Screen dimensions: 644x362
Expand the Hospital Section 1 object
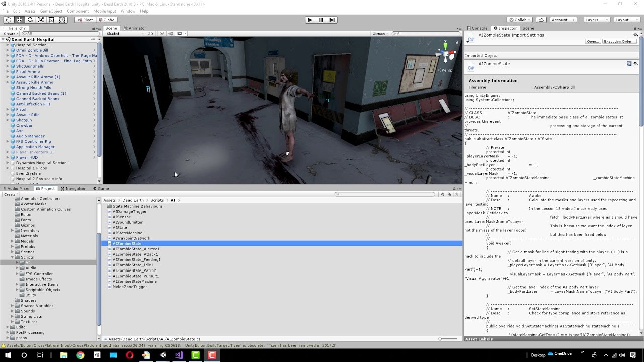point(8,45)
